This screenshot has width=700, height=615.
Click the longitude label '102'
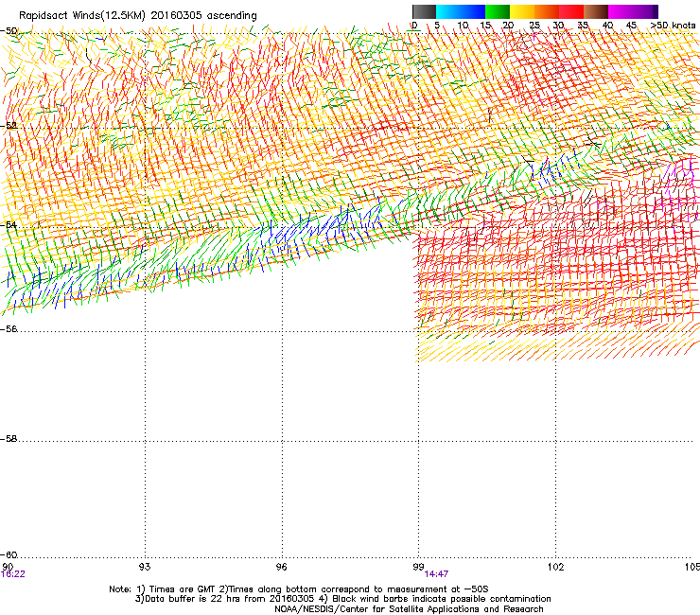coord(555,567)
